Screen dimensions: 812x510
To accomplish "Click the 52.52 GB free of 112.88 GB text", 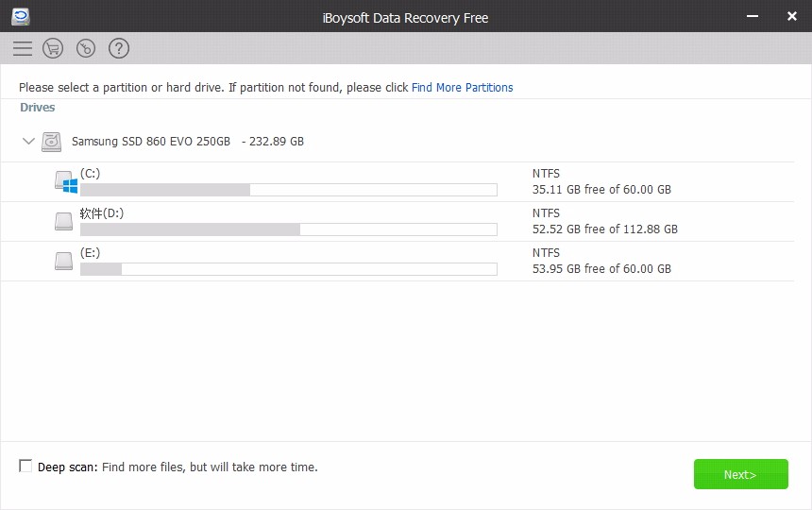I will [x=604, y=229].
